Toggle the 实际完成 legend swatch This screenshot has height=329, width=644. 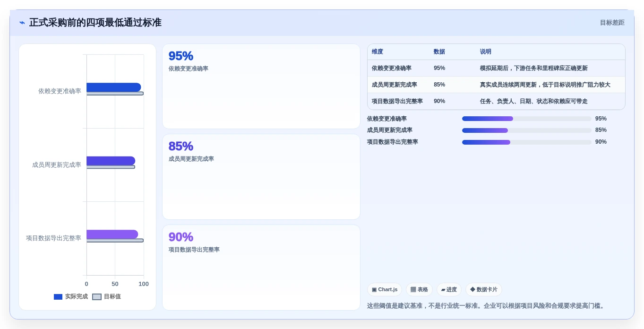58,297
